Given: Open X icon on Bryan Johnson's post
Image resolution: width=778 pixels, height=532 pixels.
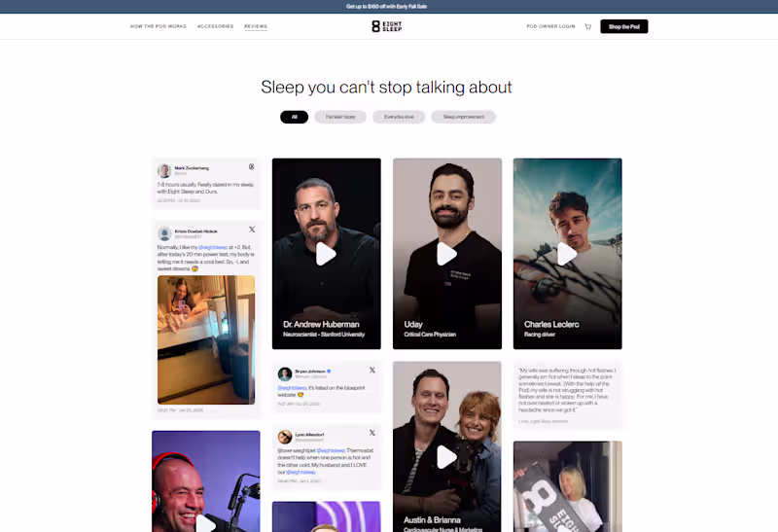Looking at the screenshot, I should pos(372,371).
